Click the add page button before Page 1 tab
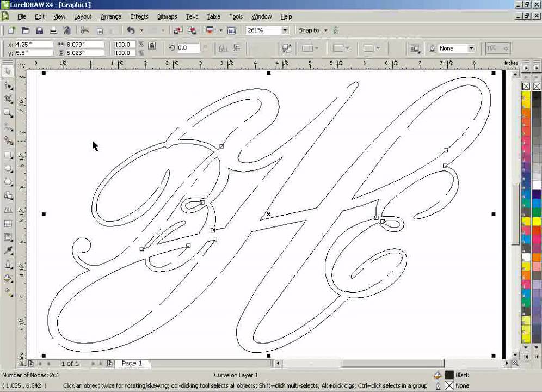The image size is (542, 392). click(x=110, y=363)
